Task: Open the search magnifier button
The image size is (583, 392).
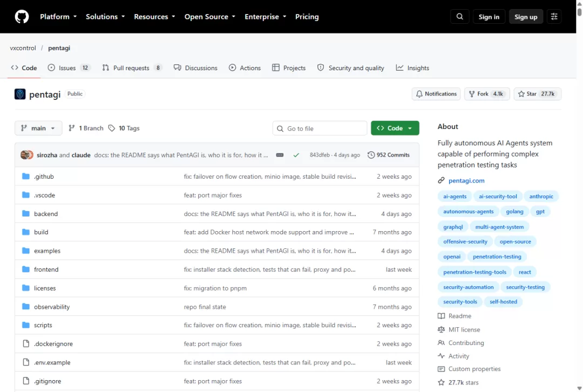Action: pyautogui.click(x=459, y=17)
